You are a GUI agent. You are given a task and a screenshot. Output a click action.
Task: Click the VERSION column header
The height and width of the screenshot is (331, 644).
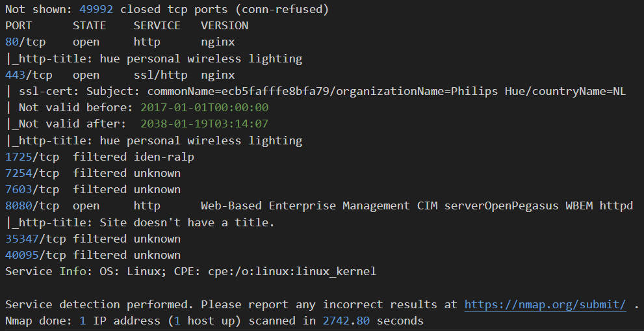coord(225,25)
